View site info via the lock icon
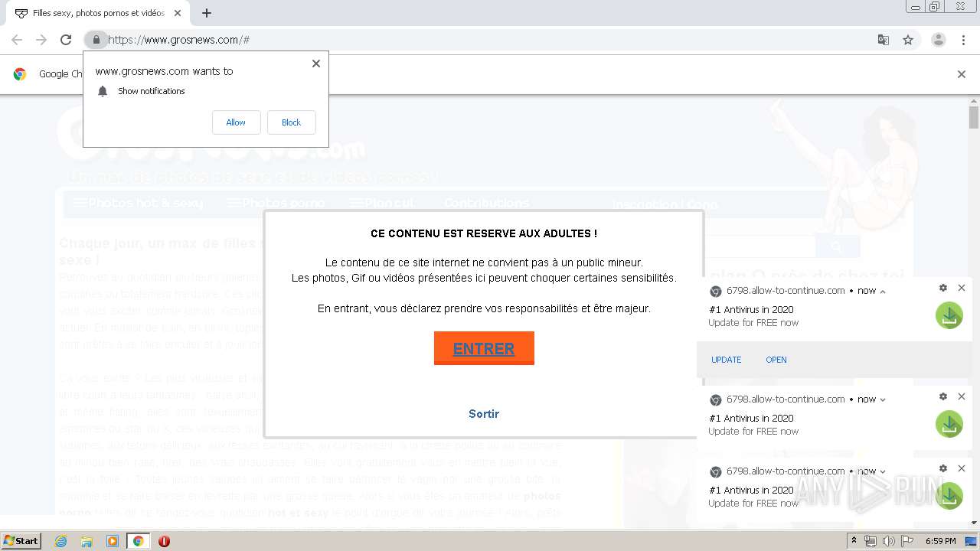This screenshot has height=551, width=980. coord(96,40)
